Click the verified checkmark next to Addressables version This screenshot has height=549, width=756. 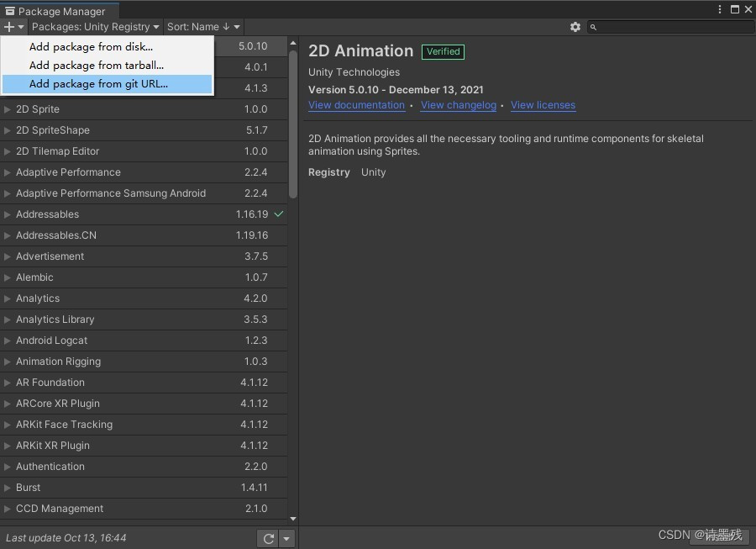pyautogui.click(x=278, y=214)
